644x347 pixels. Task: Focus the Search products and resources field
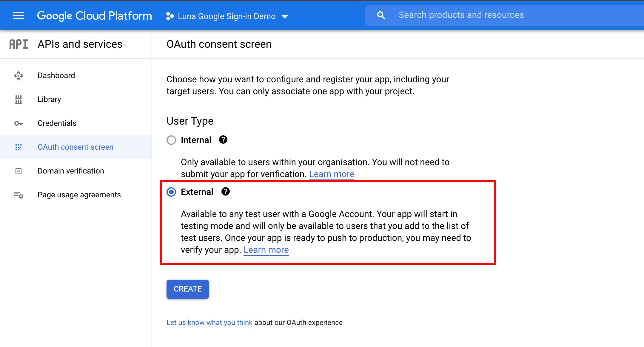(x=461, y=15)
